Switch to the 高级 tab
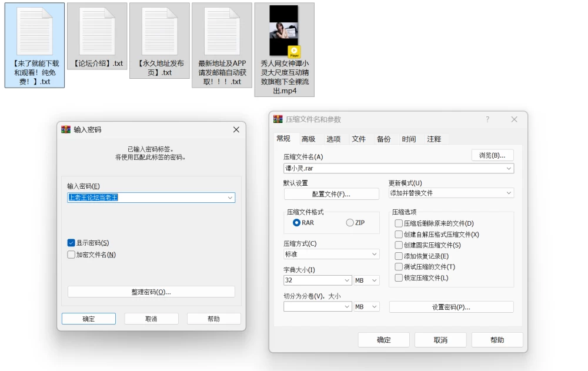The height and width of the screenshot is (371, 588). pyautogui.click(x=309, y=139)
